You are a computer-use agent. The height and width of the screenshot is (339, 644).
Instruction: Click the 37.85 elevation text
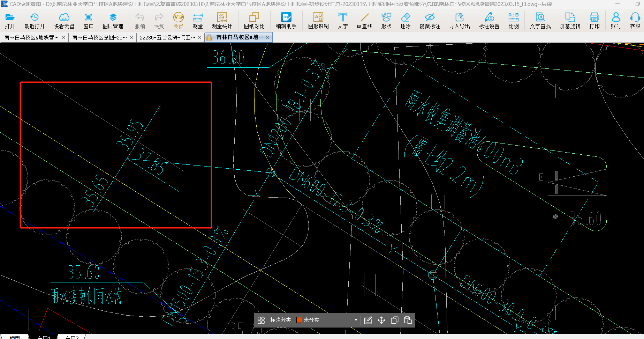coord(150,161)
